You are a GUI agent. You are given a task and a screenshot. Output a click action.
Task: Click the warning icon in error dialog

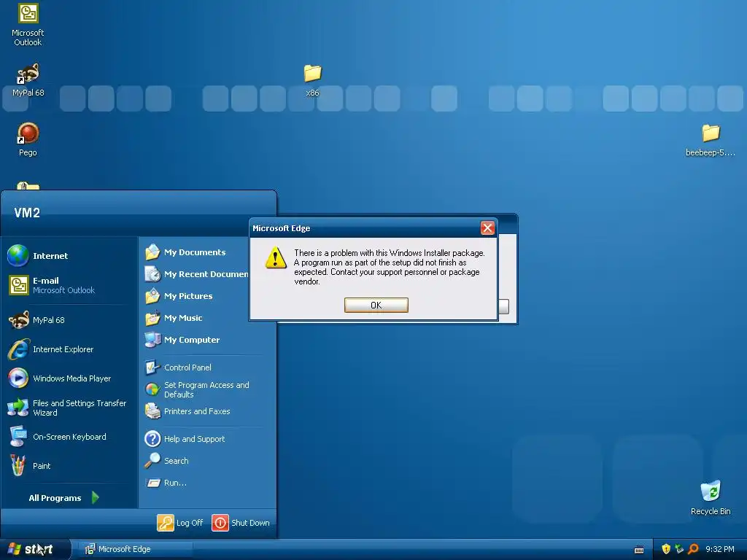(276, 257)
